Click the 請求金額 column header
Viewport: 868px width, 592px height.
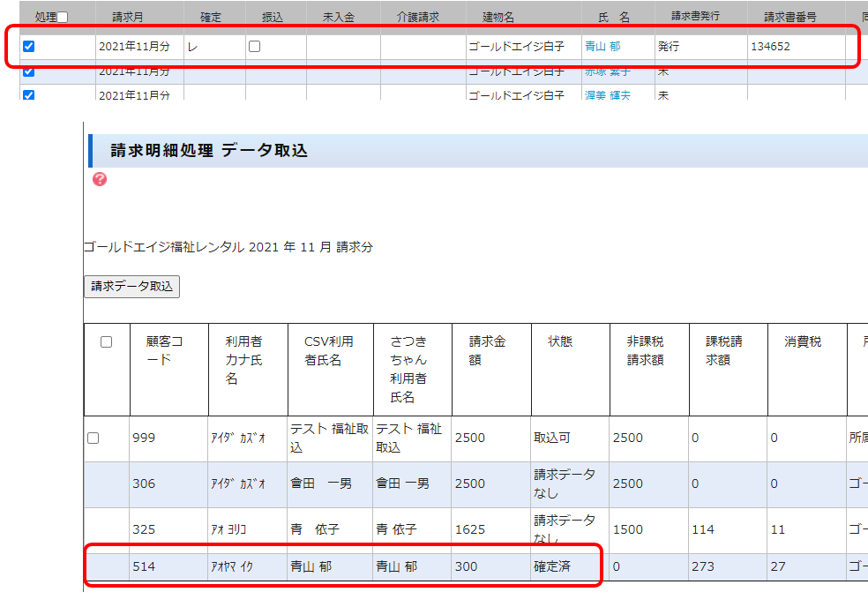pos(488,351)
